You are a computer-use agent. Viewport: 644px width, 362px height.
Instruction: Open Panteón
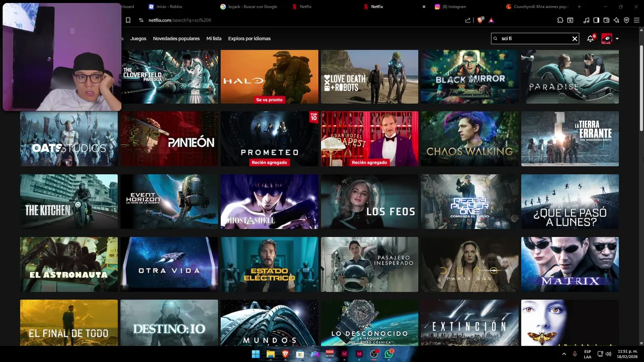click(x=170, y=139)
